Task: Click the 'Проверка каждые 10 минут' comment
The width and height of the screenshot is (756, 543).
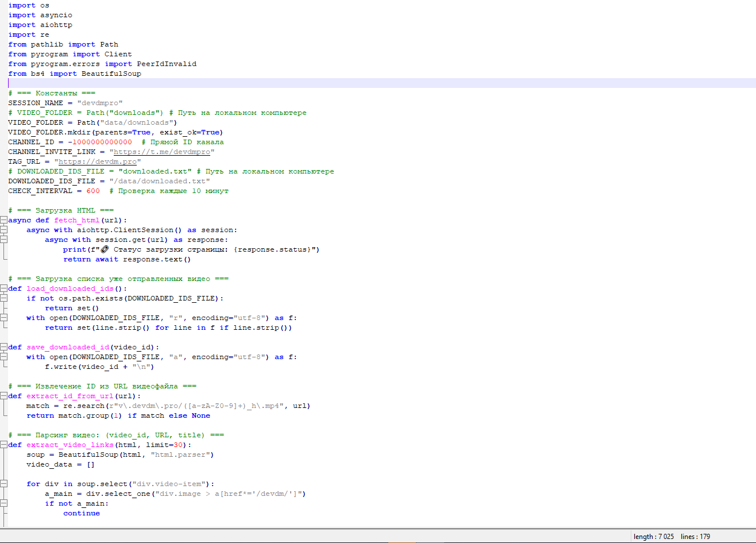Action: coord(169,191)
